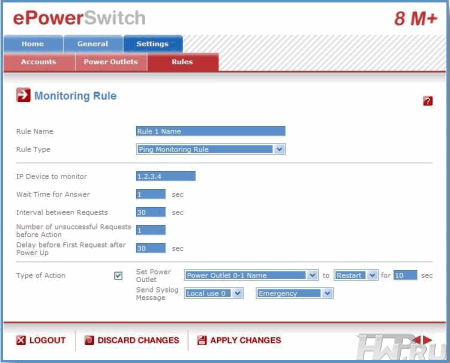Click the IP Device to monitor field
The height and width of the screenshot is (363, 450).
point(166,176)
